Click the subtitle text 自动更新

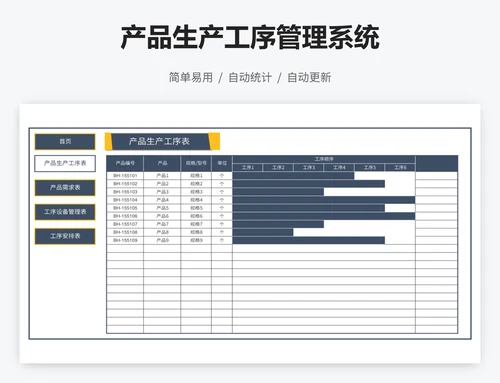click(x=309, y=77)
